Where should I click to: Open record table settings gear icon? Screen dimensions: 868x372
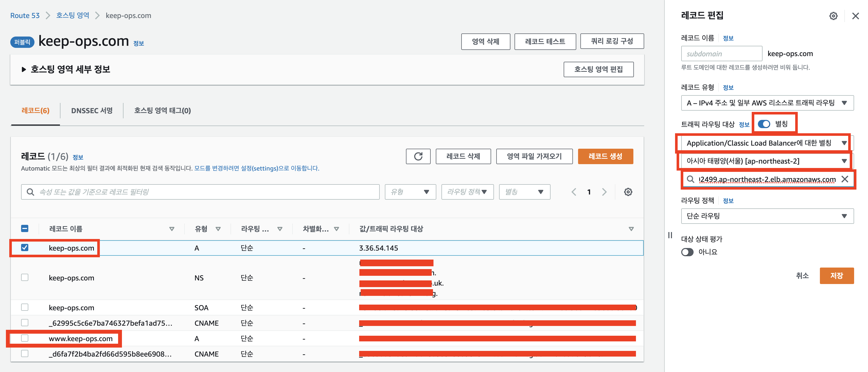click(x=628, y=192)
